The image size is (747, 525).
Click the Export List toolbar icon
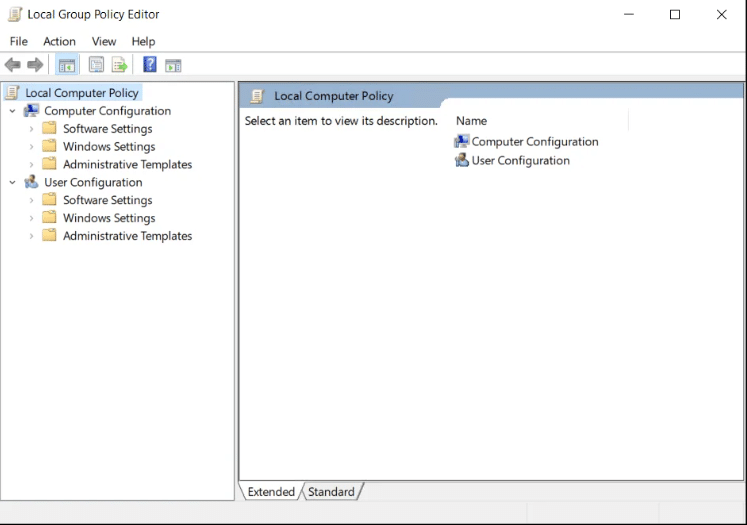(x=119, y=65)
